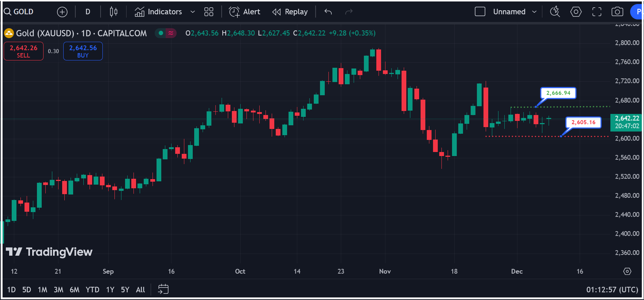644x300 pixels.
Task: Expand the Unnamed layout dropdown
Action: (x=534, y=12)
